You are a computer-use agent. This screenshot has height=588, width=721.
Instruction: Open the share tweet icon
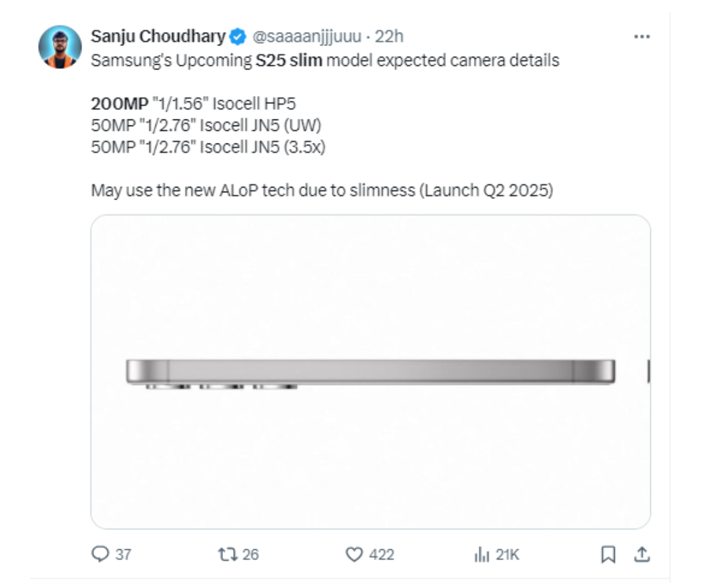pyautogui.click(x=642, y=554)
